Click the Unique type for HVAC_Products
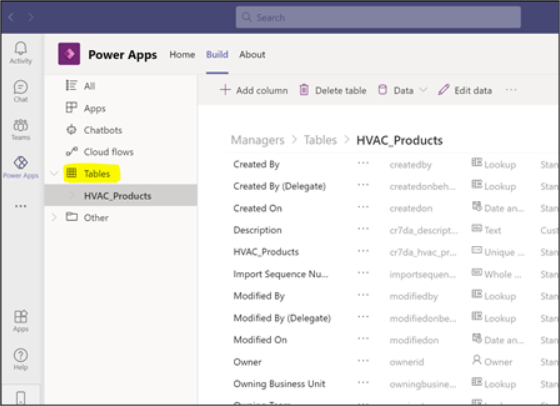Image resolution: width=560 pixels, height=406 pixels. click(x=504, y=252)
